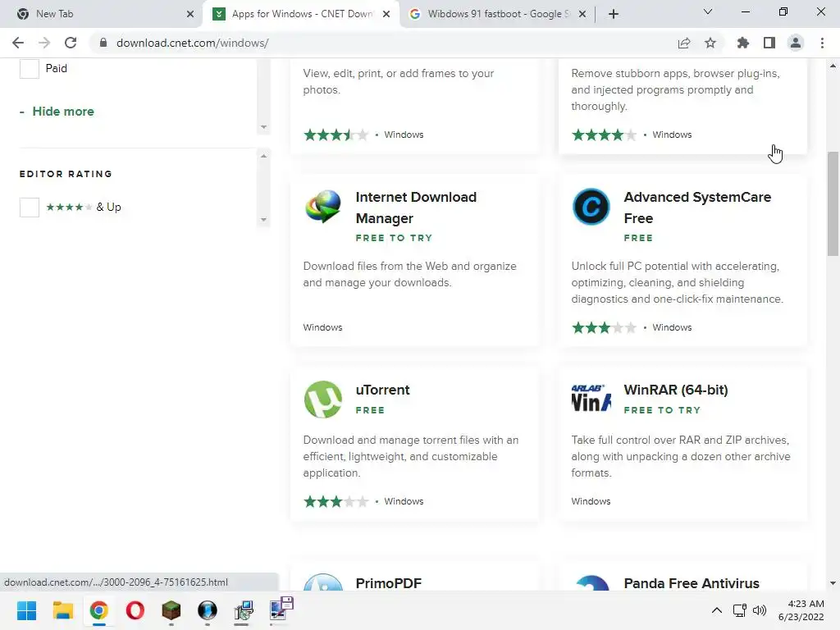Bookmark this page with the star icon
This screenshot has height=630, width=840.
710,43
